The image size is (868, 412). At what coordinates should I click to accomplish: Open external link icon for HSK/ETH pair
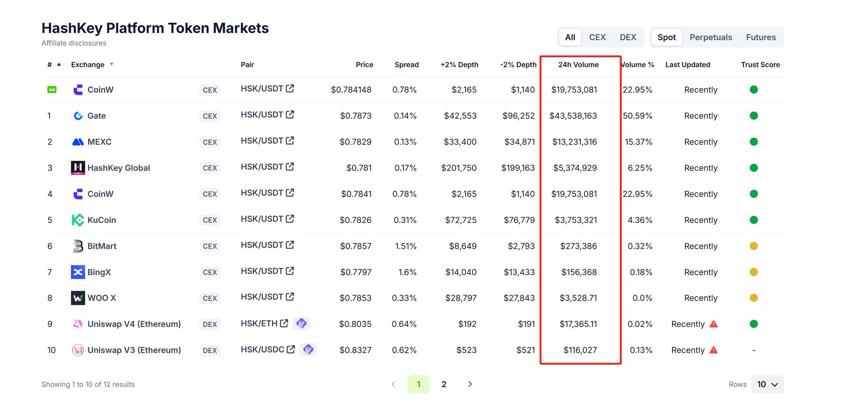pos(284,323)
